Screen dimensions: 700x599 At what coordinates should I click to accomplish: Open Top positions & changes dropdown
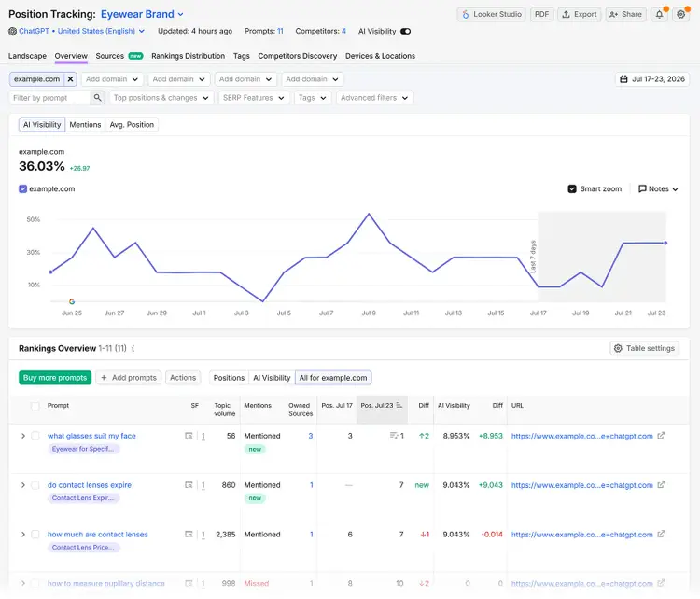click(x=161, y=98)
